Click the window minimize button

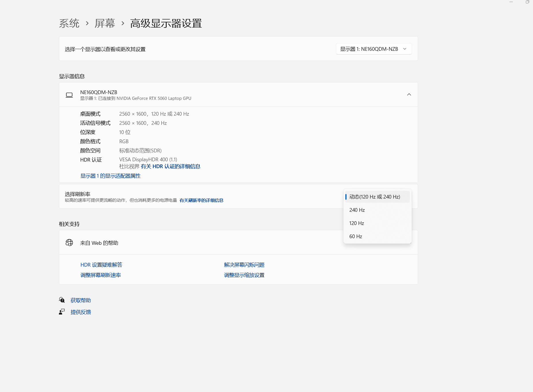[x=511, y=2]
